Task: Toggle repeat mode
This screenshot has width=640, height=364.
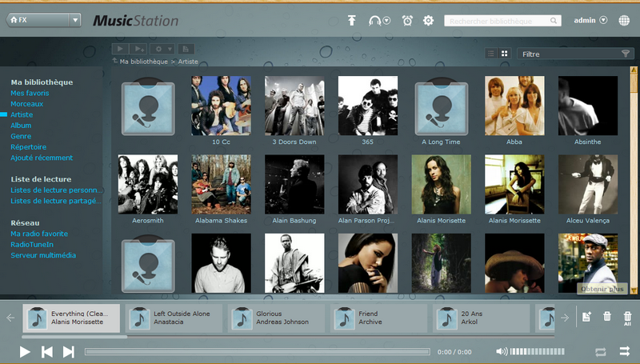Action: (601, 352)
